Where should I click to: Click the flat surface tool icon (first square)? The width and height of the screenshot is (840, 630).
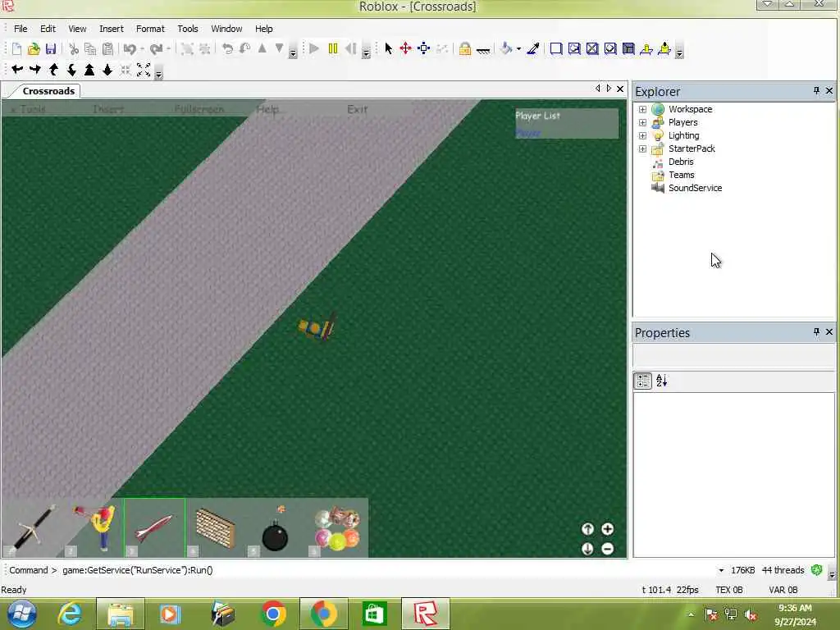point(556,49)
